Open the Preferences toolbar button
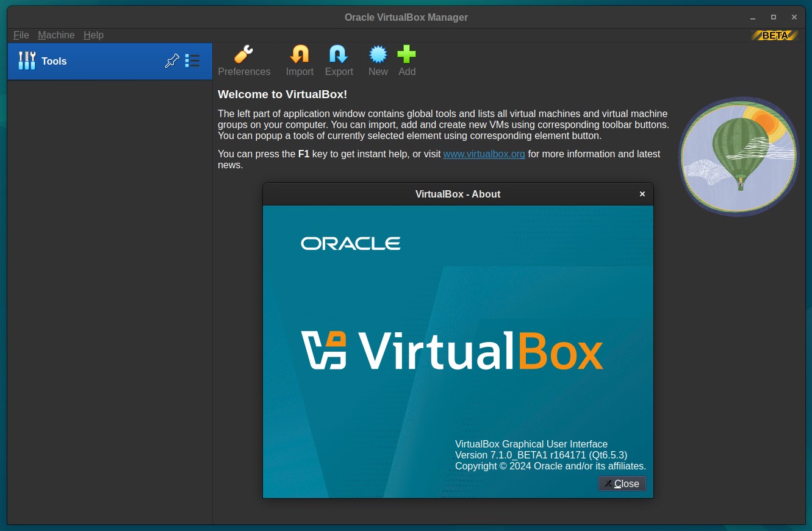Screen dimensions: 812x531 244,61
